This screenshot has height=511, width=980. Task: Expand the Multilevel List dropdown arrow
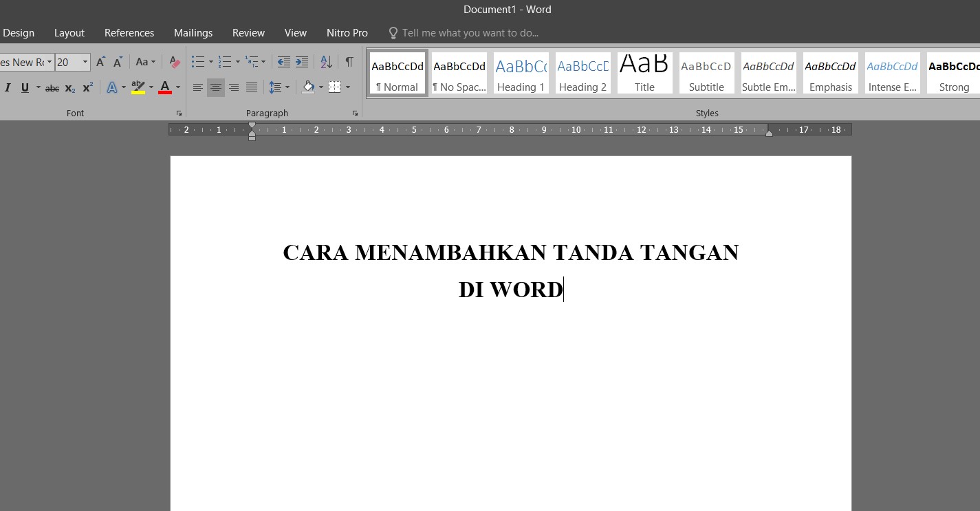click(263, 62)
